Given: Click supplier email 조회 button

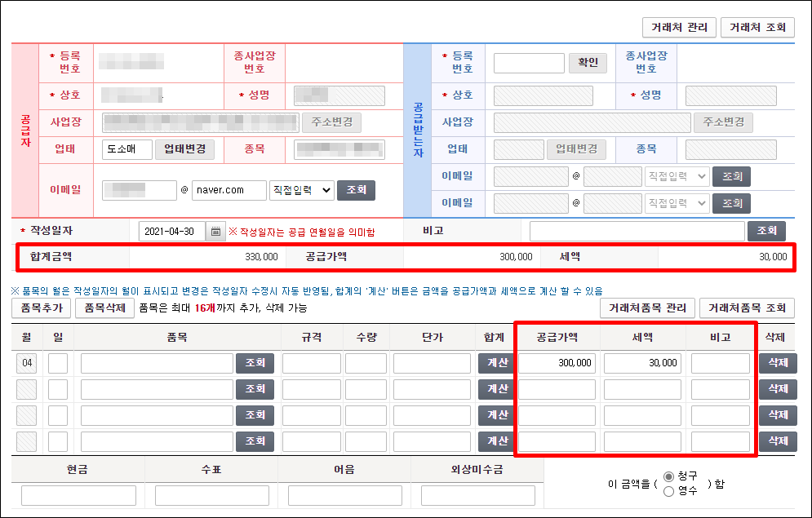Looking at the screenshot, I should coord(356,190).
